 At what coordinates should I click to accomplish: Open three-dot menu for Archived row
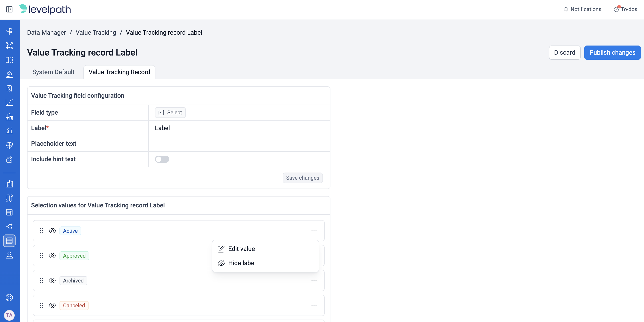tap(314, 280)
